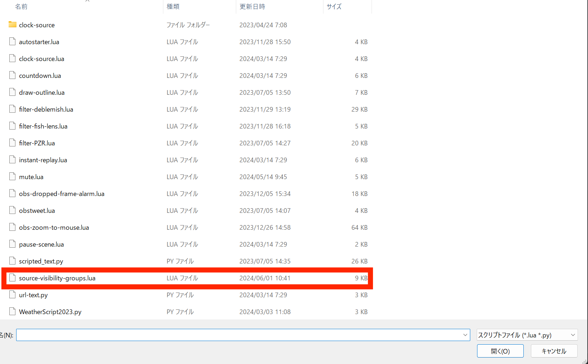Sort files by the サイズ column header
The width and height of the screenshot is (588, 364).
(334, 6)
